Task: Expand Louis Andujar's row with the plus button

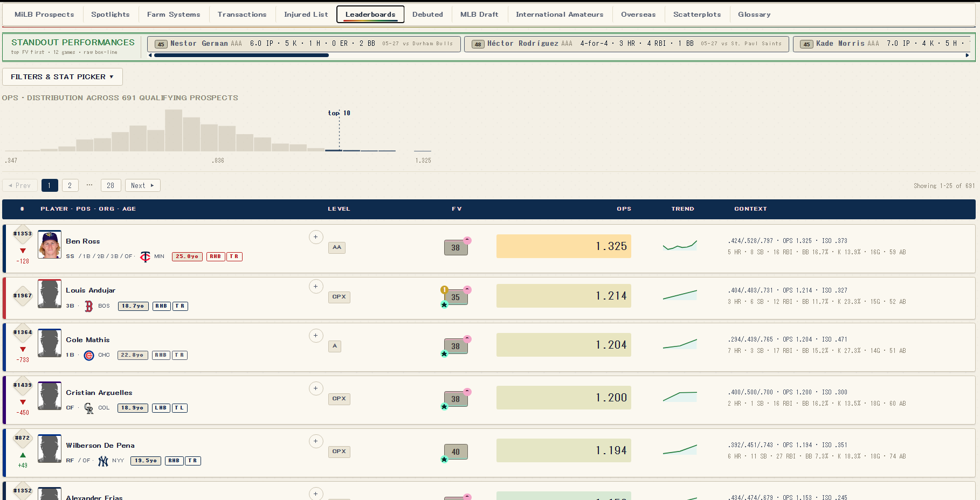Action: pos(316,287)
